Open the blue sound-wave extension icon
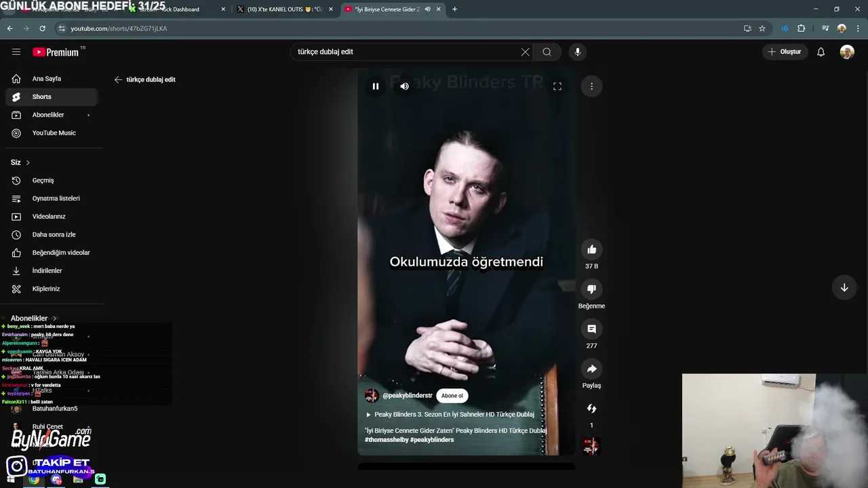This screenshot has width=868, height=488. (x=785, y=28)
